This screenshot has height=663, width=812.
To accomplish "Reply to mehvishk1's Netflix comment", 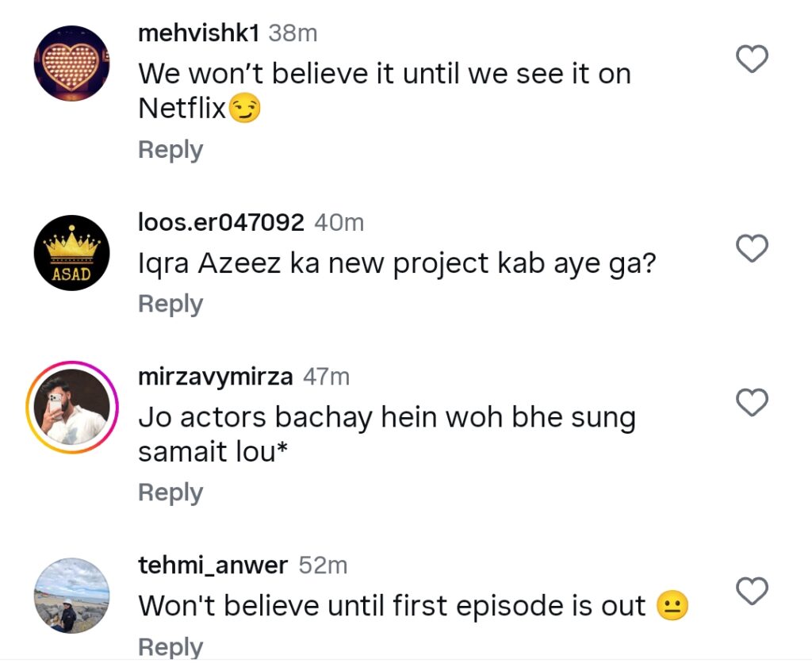I will (170, 150).
